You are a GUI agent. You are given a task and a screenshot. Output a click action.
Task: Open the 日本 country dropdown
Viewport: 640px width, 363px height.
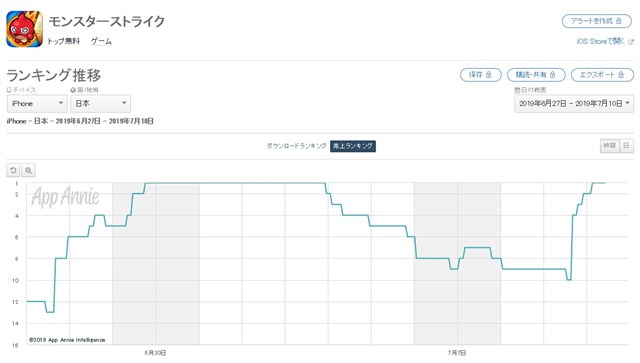pos(100,104)
